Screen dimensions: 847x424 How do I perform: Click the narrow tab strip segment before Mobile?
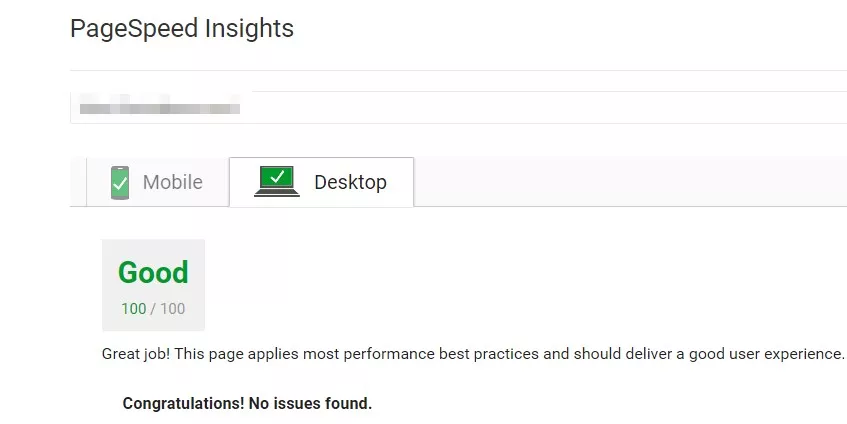pyautogui.click(x=78, y=181)
